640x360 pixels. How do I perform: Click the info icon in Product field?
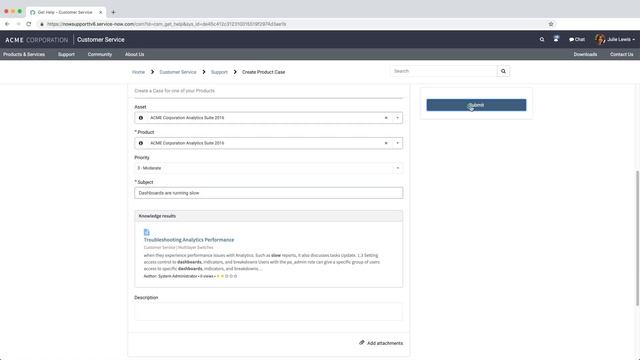coord(141,143)
